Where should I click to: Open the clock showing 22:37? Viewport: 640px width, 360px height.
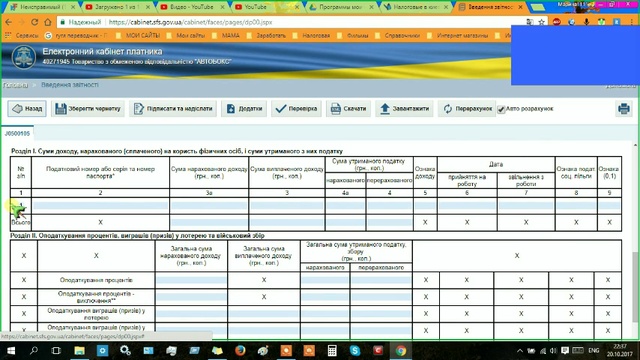pyautogui.click(x=620, y=351)
